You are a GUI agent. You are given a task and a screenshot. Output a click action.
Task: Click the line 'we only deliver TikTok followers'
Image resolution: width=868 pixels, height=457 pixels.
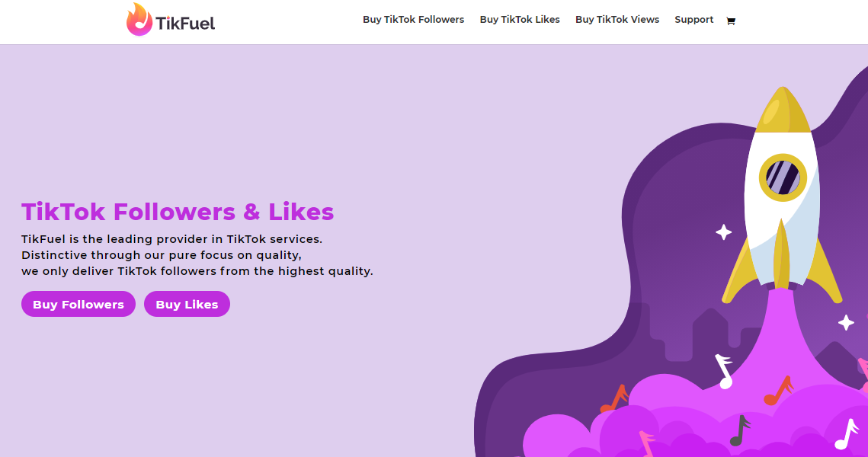click(119, 271)
